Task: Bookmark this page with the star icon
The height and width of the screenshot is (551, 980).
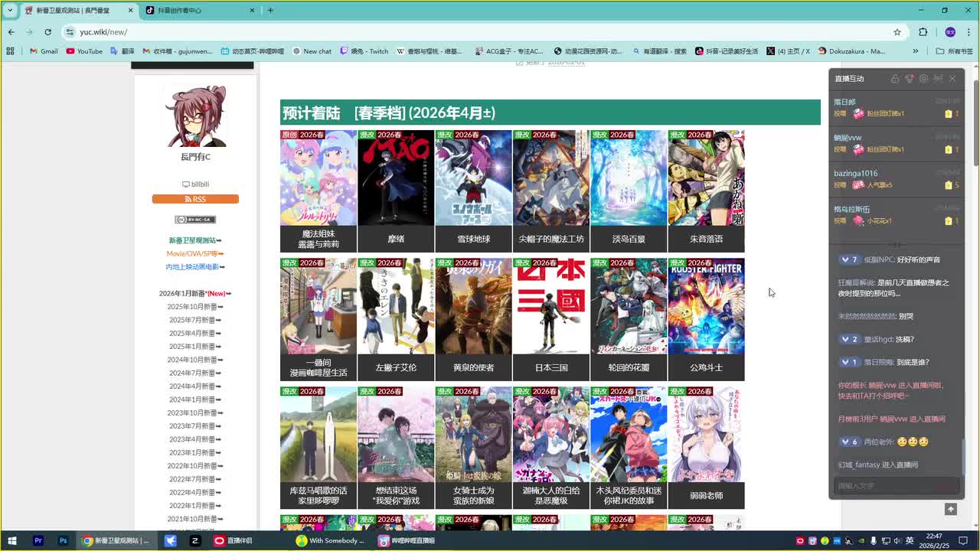Action: click(x=897, y=32)
